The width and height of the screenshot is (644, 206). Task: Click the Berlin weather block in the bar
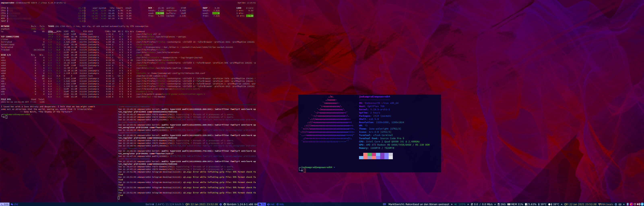tap(165, 204)
